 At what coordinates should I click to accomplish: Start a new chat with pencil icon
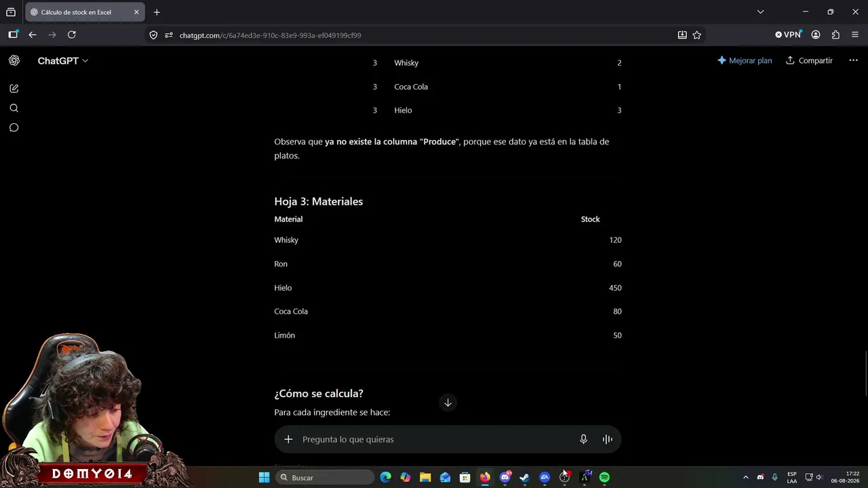(x=14, y=88)
